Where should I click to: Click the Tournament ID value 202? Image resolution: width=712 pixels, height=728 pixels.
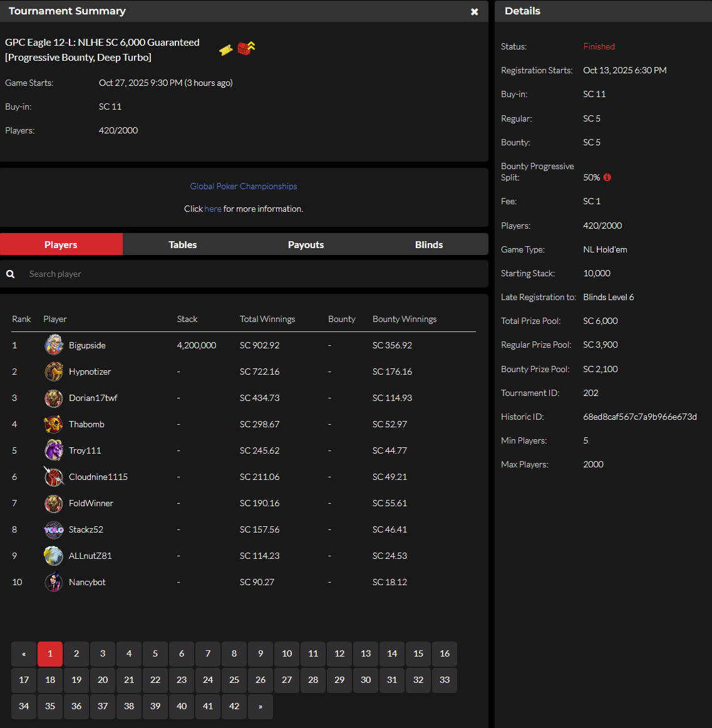591,393
